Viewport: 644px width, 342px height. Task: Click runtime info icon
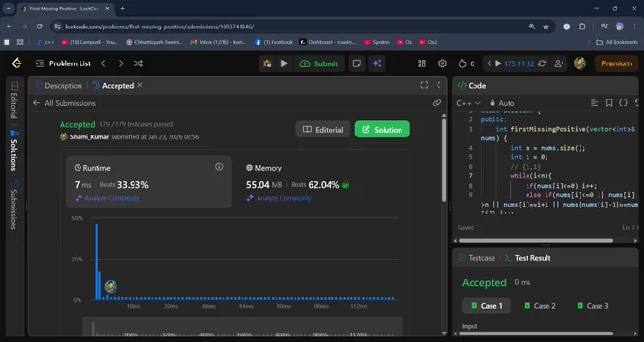point(219,166)
